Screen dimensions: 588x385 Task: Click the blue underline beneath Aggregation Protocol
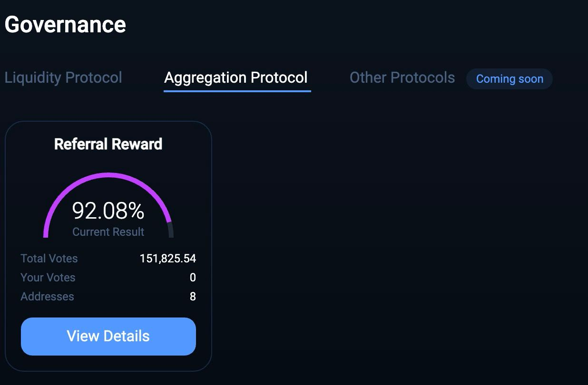[x=237, y=91]
